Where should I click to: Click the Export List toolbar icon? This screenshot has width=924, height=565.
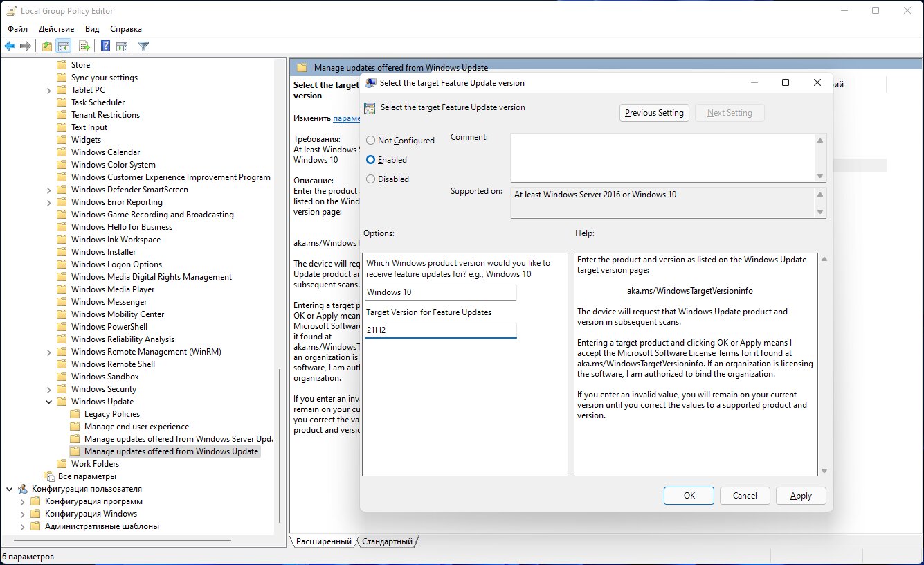pos(84,46)
